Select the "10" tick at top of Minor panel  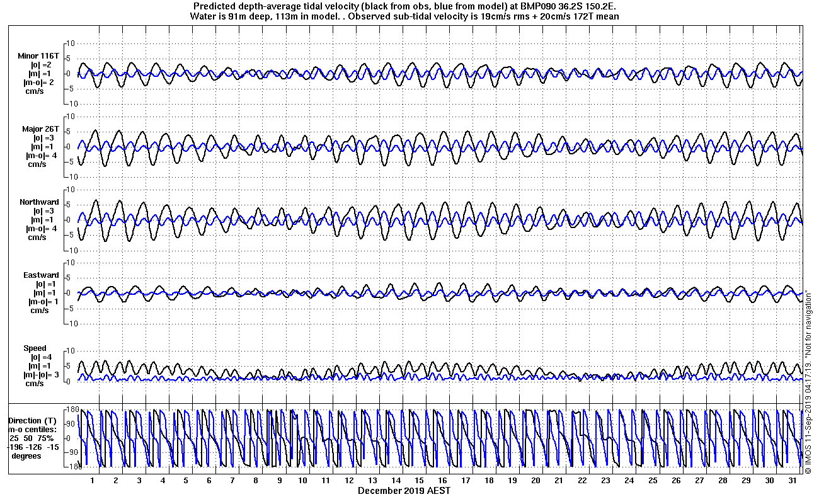click(71, 43)
